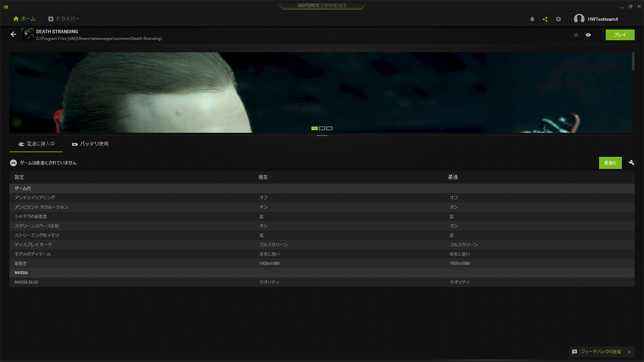Click the NVIDIA DLSS row label
The width and height of the screenshot is (644, 362).
(27, 282)
